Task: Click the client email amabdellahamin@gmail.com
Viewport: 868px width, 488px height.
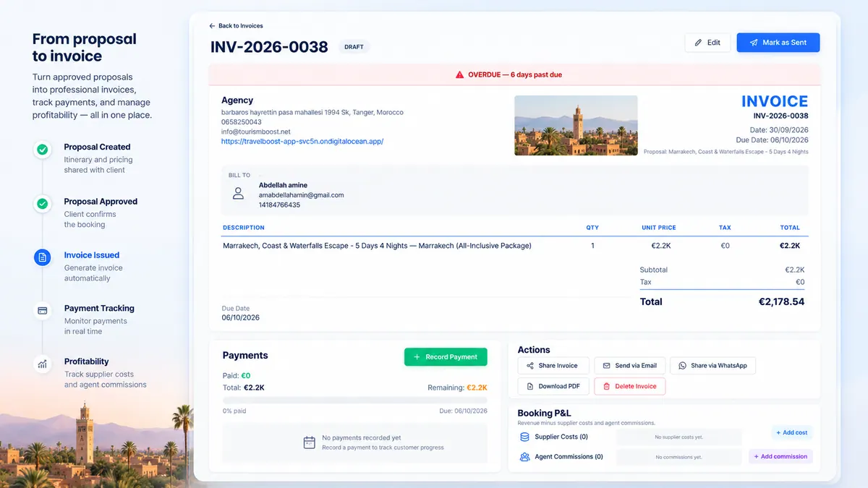Action: (301, 195)
